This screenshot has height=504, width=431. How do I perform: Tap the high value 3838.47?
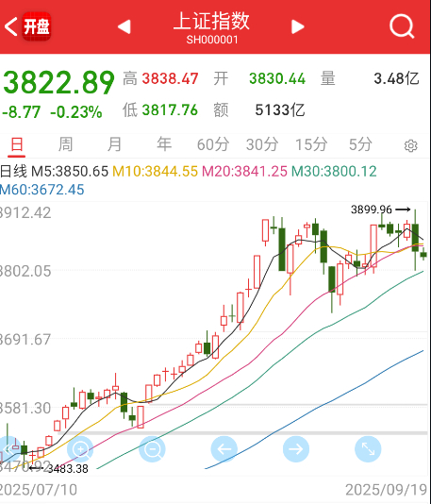(x=170, y=79)
